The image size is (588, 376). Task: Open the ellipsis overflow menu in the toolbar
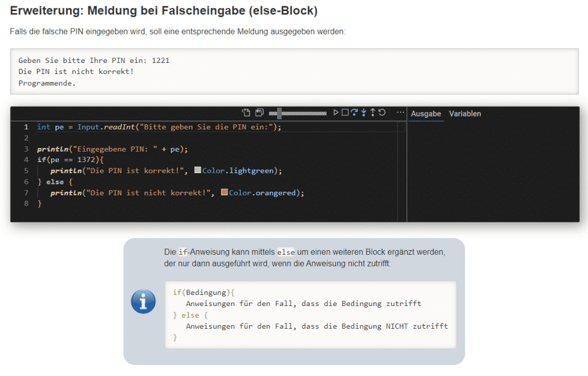399,113
